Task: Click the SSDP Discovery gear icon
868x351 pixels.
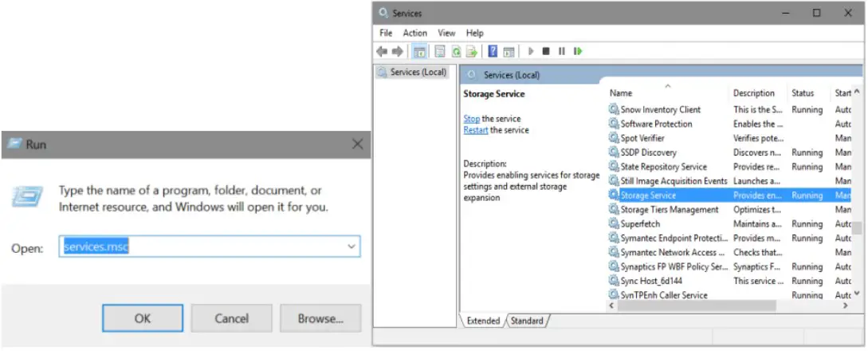Action: [x=614, y=152]
